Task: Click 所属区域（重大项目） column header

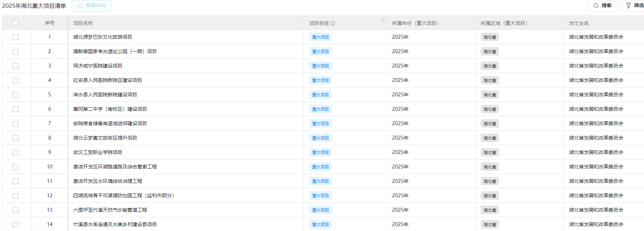Action: click(x=504, y=23)
